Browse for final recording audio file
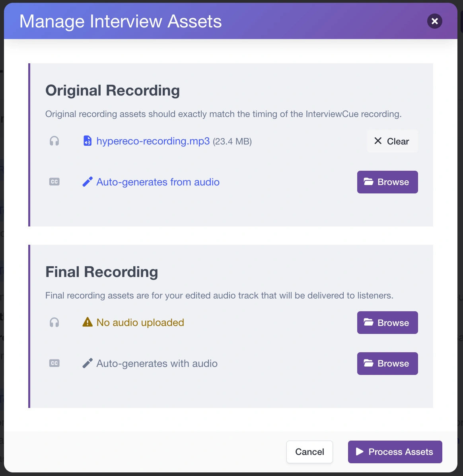463x476 pixels. coord(387,322)
